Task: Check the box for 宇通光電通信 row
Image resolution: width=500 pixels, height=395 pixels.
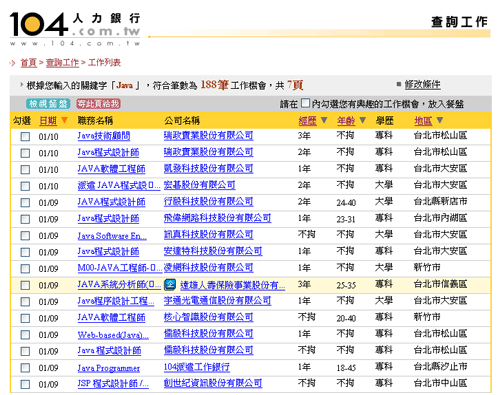Action: (x=25, y=302)
